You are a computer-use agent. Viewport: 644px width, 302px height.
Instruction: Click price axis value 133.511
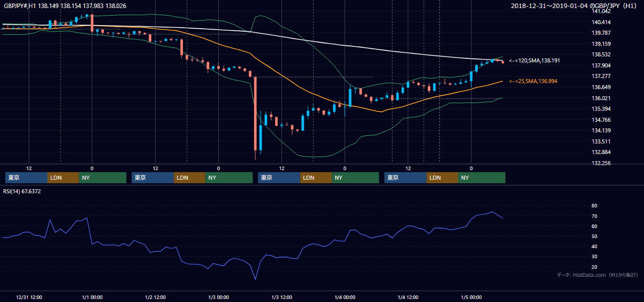(602, 141)
